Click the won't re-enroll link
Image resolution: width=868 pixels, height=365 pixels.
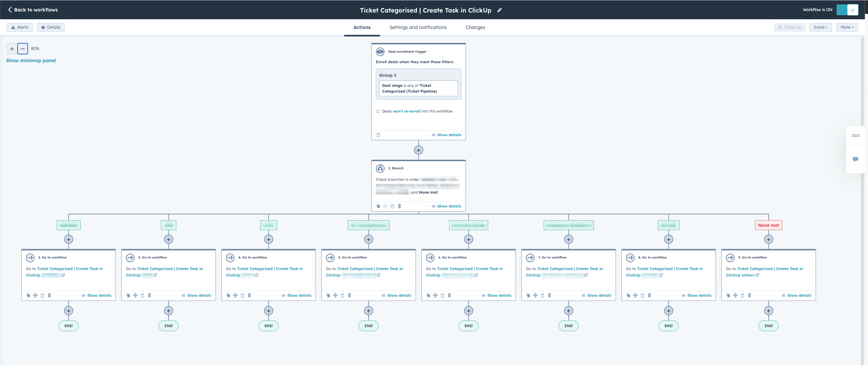coord(406,111)
